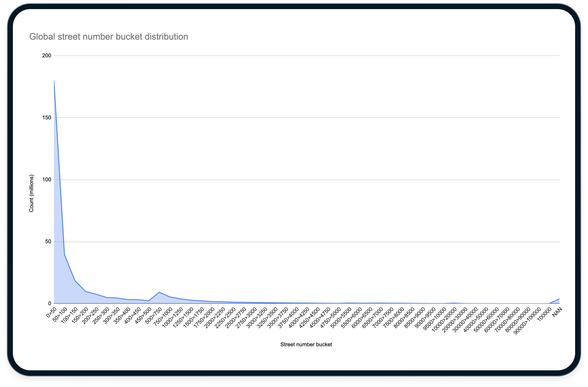Click the 'Street number bucket' horizontal axis title
The width and height of the screenshot is (588, 387).
tap(306, 344)
